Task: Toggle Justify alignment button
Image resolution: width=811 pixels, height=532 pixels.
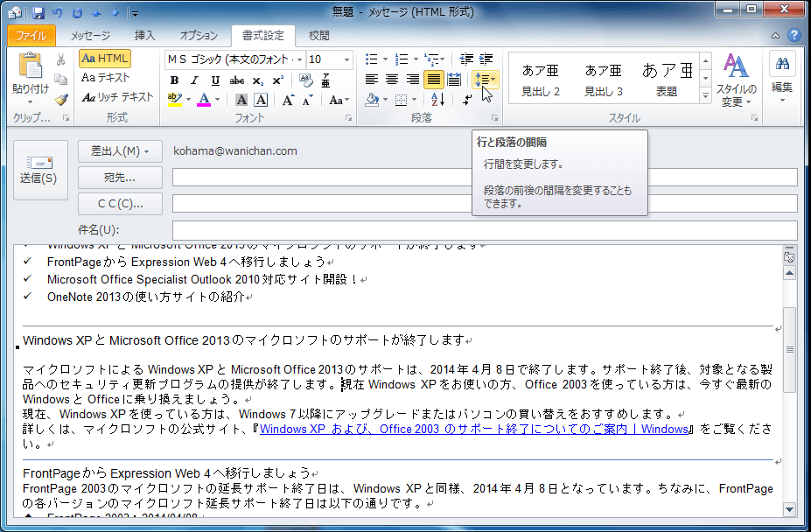Action: pos(433,80)
